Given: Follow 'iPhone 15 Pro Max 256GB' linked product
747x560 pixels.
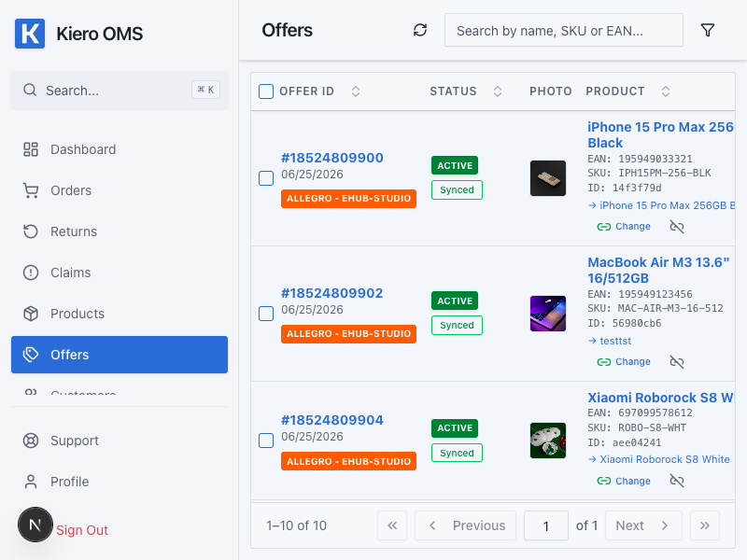Looking at the screenshot, I should pyautogui.click(x=661, y=205).
